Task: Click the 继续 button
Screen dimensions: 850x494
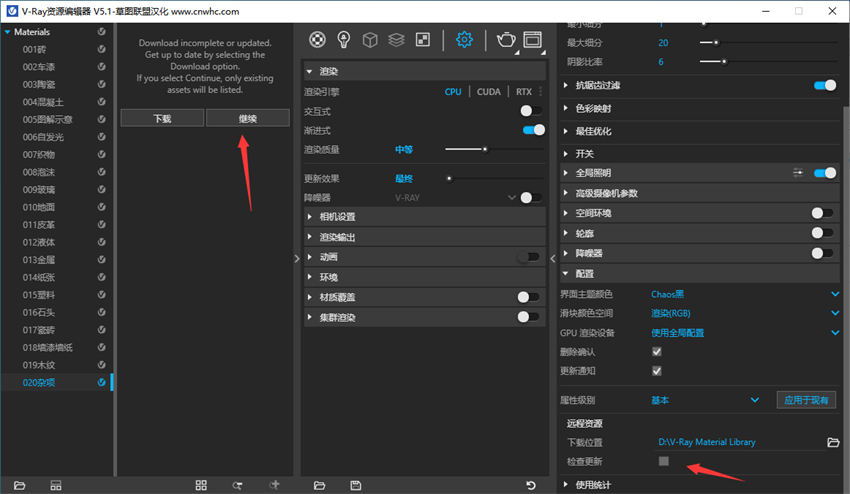Action: click(248, 118)
